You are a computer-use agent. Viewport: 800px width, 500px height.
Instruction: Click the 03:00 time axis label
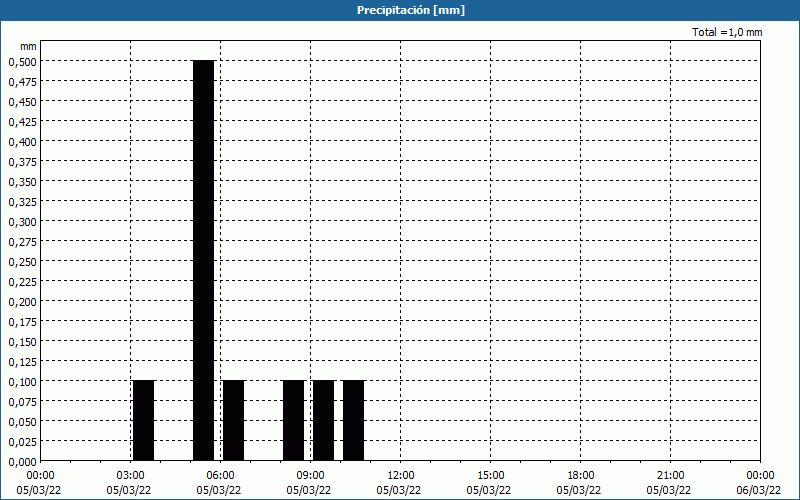coord(131,476)
